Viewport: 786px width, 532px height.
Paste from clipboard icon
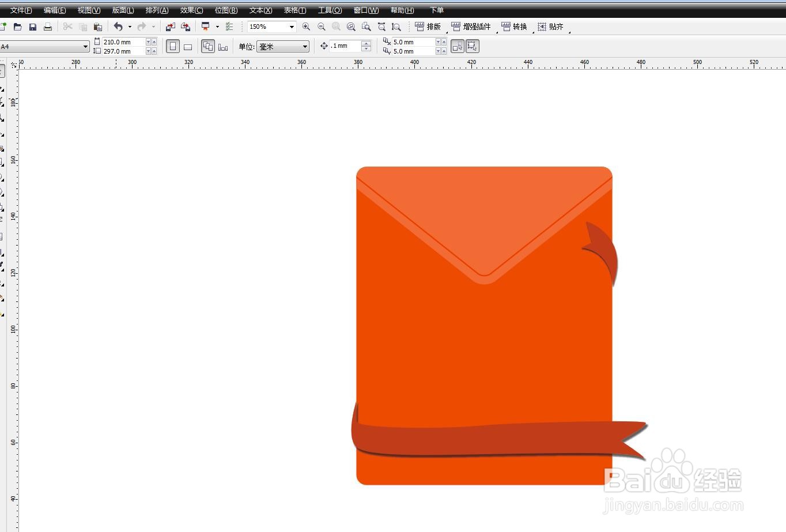(x=98, y=27)
